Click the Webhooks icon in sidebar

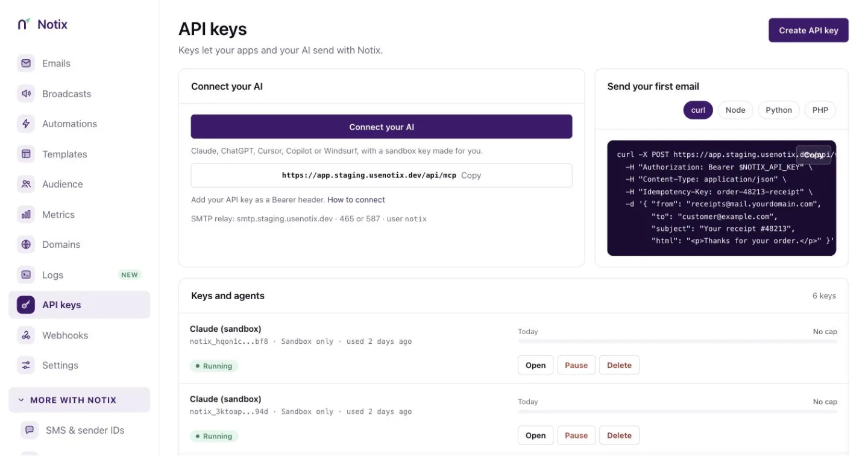[26, 335]
